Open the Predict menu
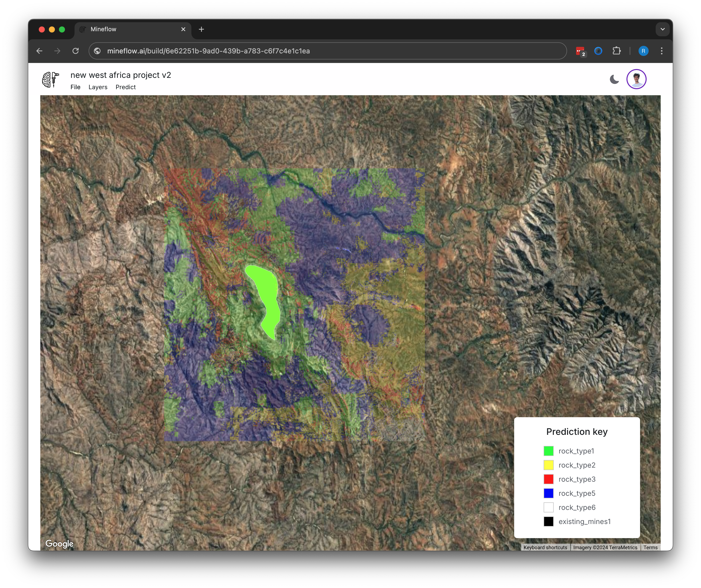Image resolution: width=701 pixels, height=588 pixels. point(125,87)
